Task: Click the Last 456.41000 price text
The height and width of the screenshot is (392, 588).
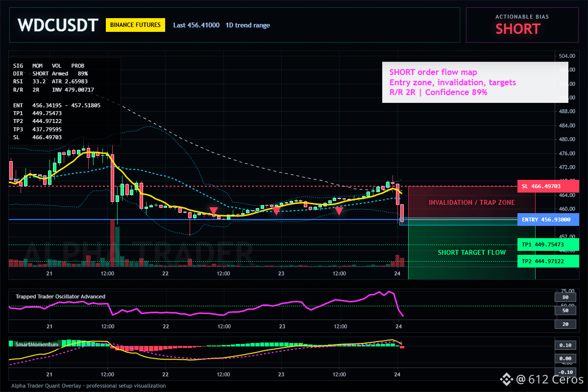Action: pyautogui.click(x=196, y=25)
